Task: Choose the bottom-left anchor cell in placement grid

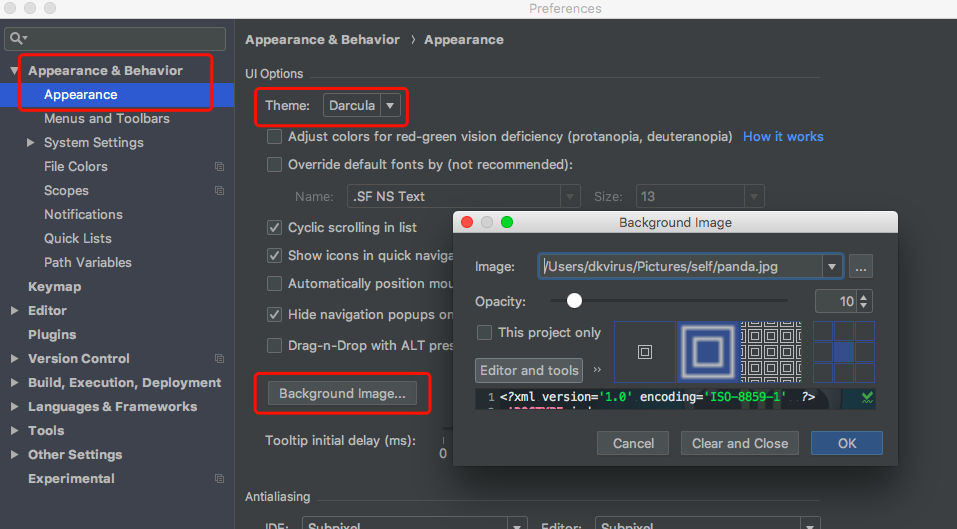Action: tap(823, 373)
